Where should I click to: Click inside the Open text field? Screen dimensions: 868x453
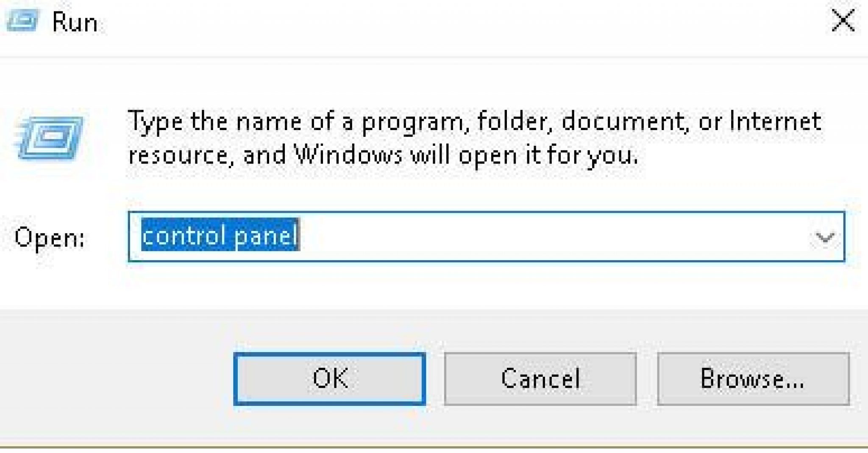click(486, 236)
